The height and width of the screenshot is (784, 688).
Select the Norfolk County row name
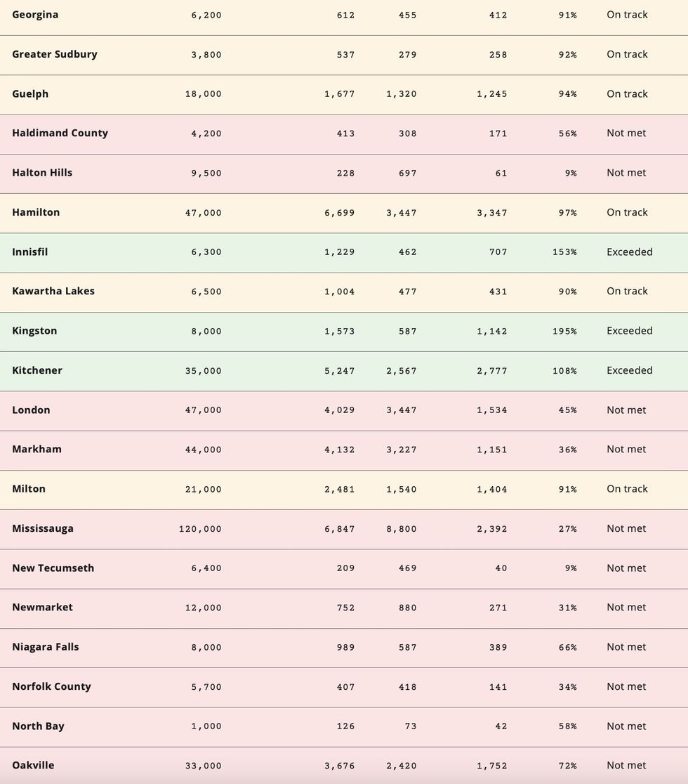click(51, 686)
